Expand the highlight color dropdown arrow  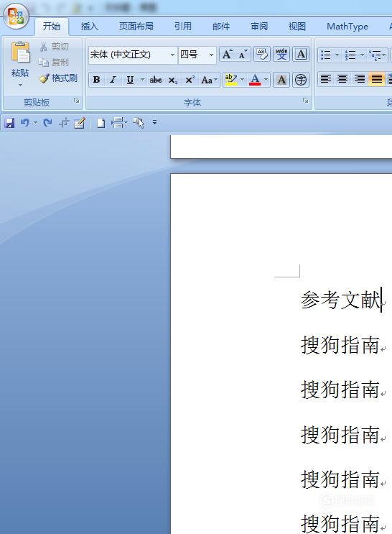(242, 80)
